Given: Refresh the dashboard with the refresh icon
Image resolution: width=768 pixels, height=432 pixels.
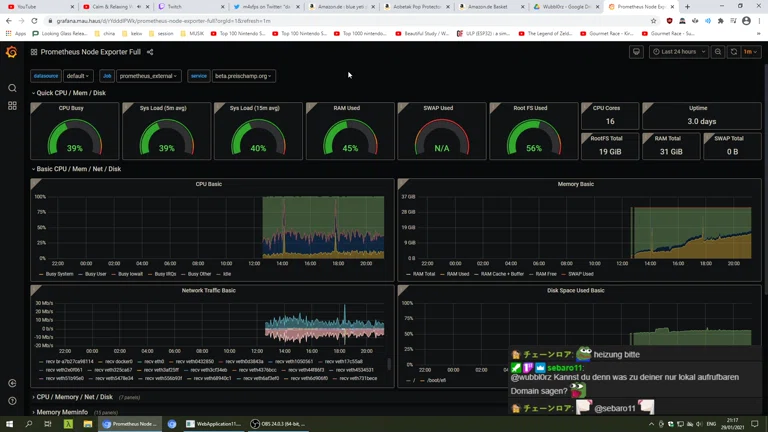Looking at the screenshot, I should tap(734, 52).
